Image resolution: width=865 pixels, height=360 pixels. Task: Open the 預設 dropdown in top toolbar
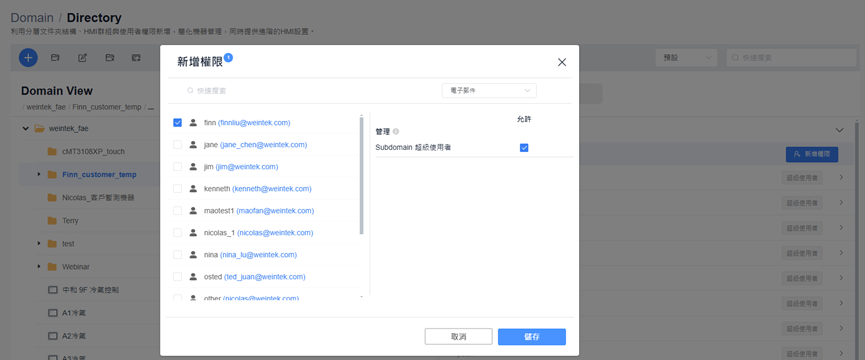[686, 57]
